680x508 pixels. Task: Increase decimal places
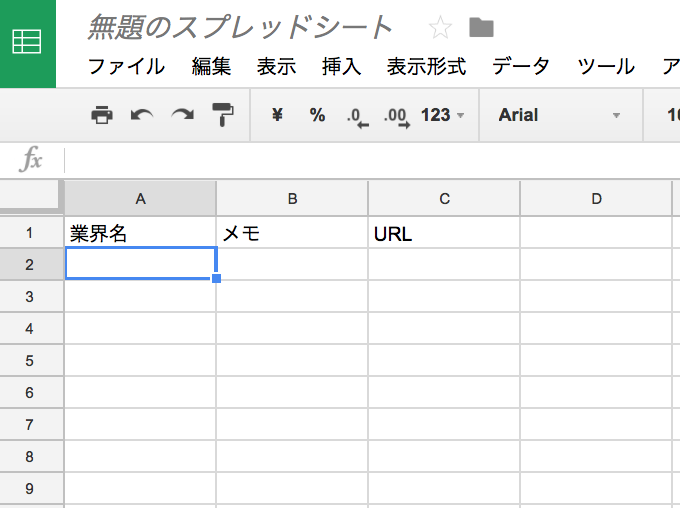click(396, 116)
